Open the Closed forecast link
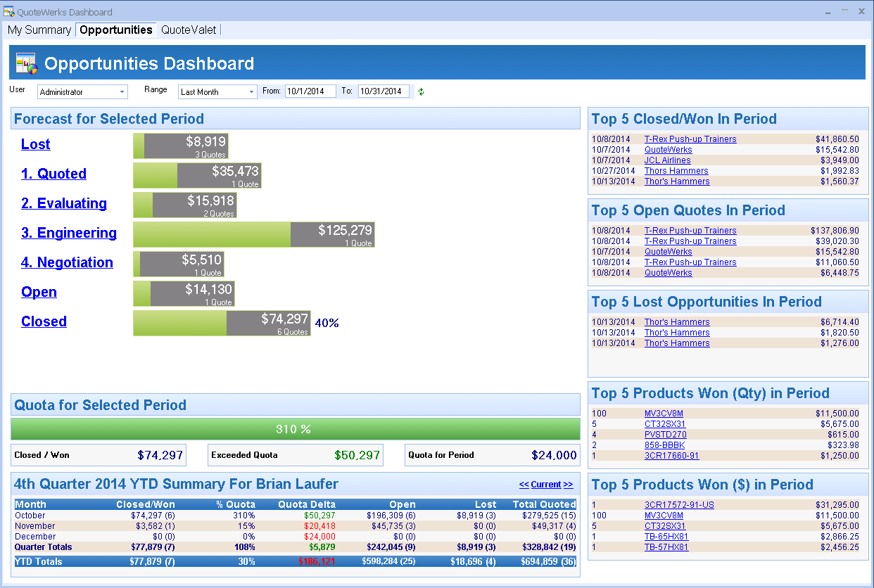 44,321
